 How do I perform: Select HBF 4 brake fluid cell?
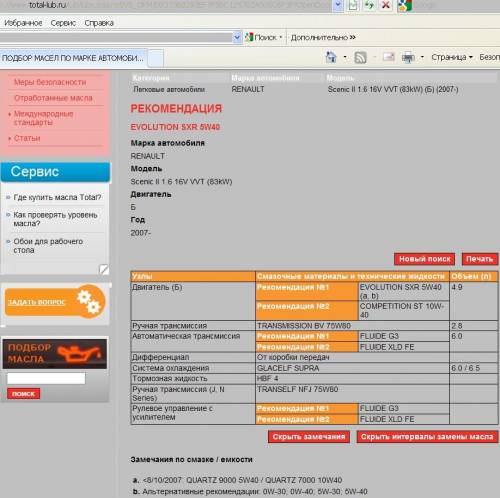click(x=352, y=379)
